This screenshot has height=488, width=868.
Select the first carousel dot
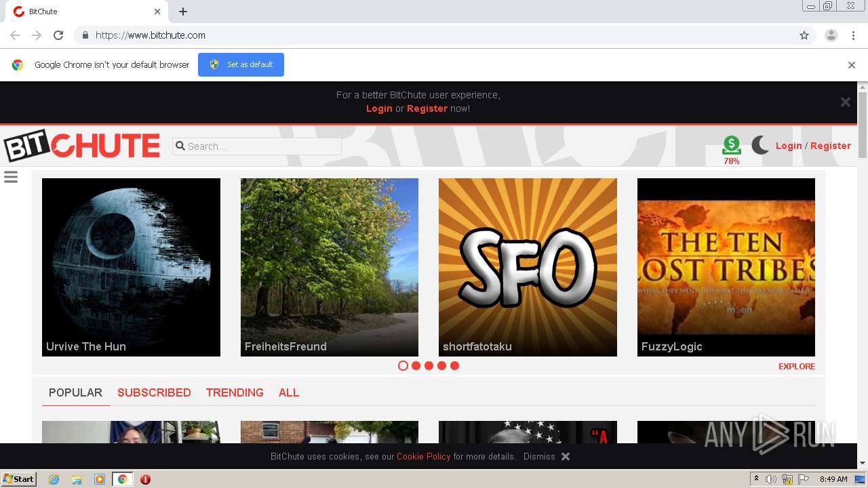coord(403,365)
